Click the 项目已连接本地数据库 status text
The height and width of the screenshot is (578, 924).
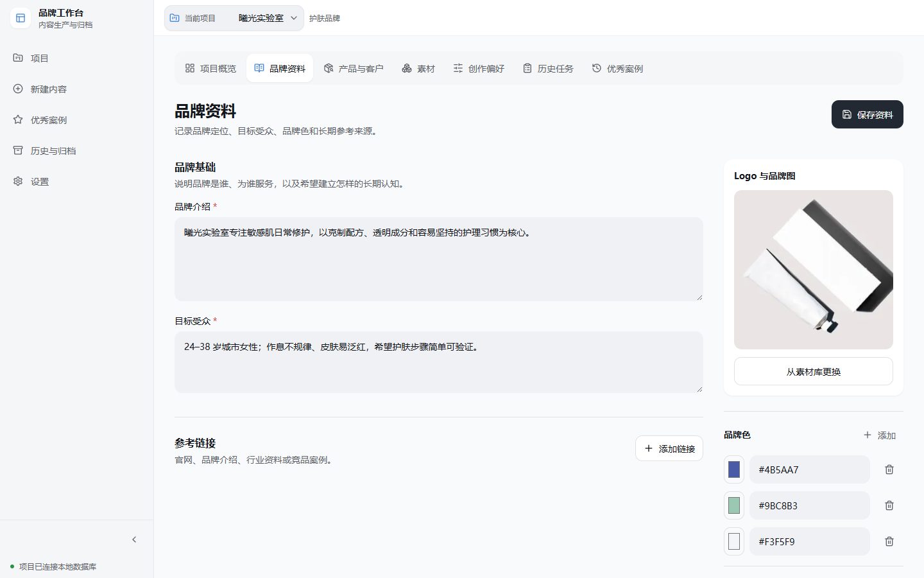[x=58, y=566]
